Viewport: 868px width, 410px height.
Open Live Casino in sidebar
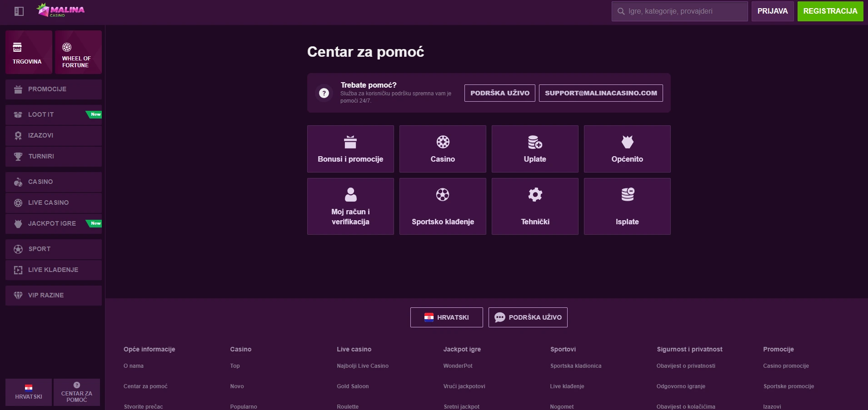54,203
